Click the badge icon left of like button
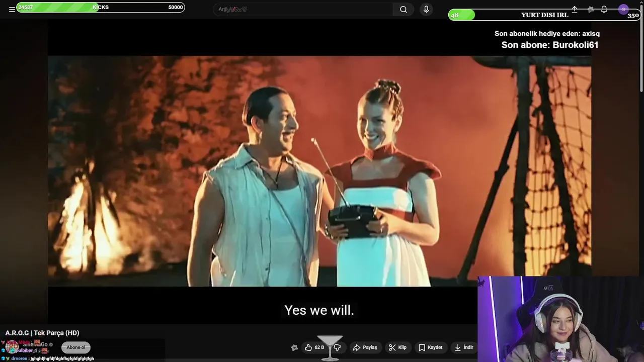 294,347
